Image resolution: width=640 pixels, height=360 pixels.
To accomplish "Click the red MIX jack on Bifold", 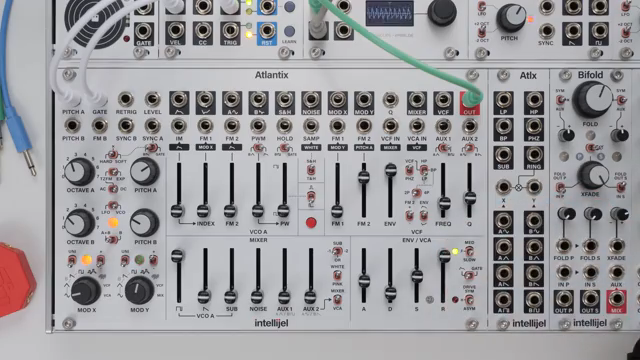I will (616, 299).
